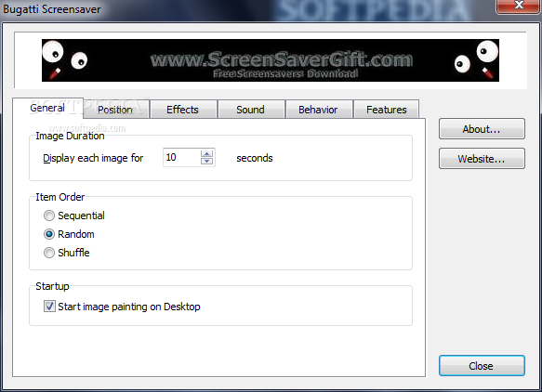Open the Behavior tab
This screenshot has width=542, height=392.
coord(318,110)
